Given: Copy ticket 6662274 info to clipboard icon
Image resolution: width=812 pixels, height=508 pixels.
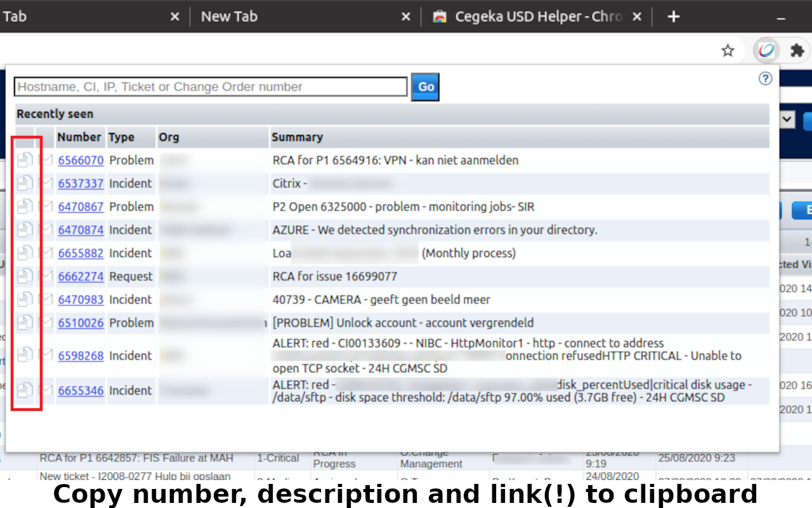Looking at the screenshot, I should click(25, 276).
